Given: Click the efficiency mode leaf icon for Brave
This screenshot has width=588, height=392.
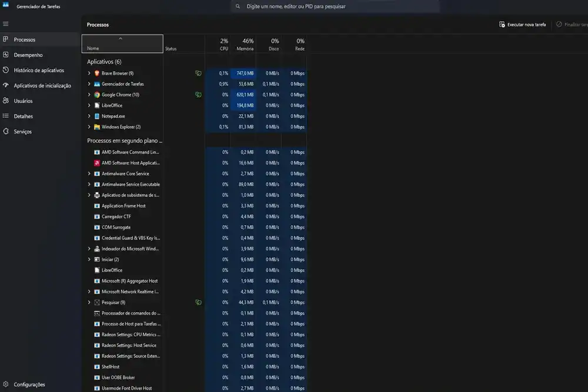Looking at the screenshot, I should [x=199, y=73].
